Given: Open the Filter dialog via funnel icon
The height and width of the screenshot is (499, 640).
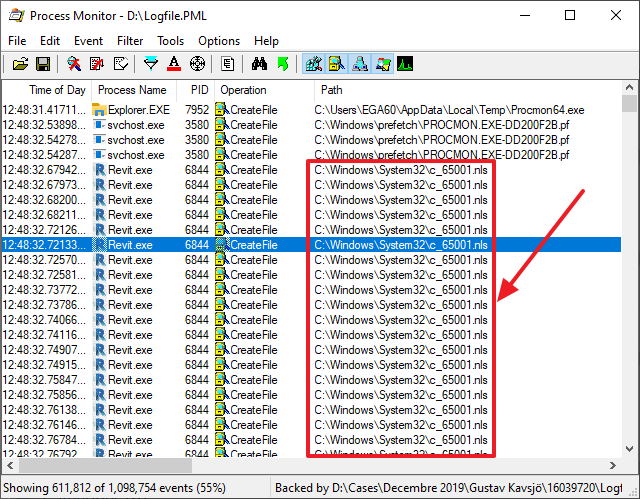Looking at the screenshot, I should coord(151,64).
